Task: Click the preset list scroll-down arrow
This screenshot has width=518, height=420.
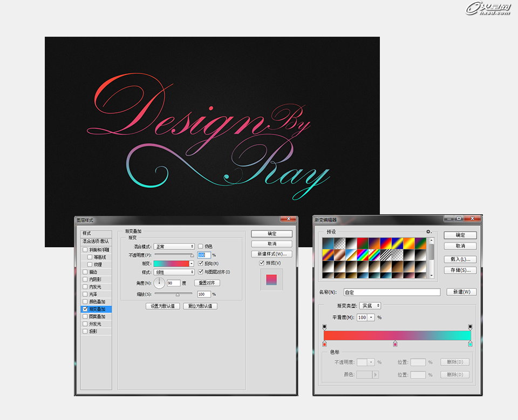Action: pyautogui.click(x=432, y=275)
